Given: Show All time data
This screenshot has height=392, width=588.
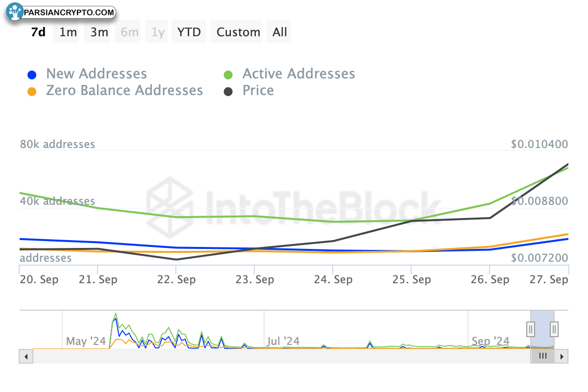Looking at the screenshot, I should click(280, 32).
